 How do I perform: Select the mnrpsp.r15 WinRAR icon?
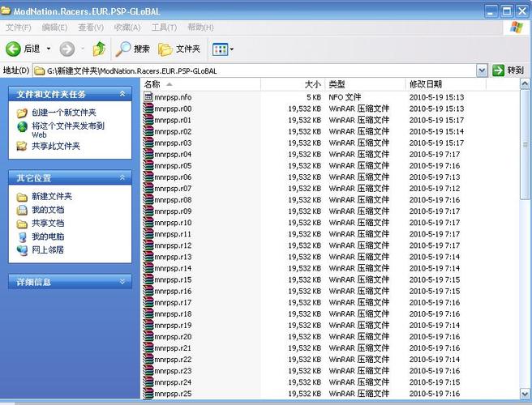pyautogui.click(x=148, y=279)
